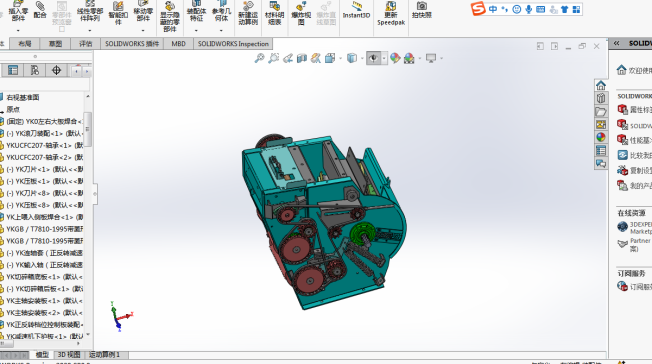Expand the Linear Component Pattern dropdown arrow

[90, 30]
